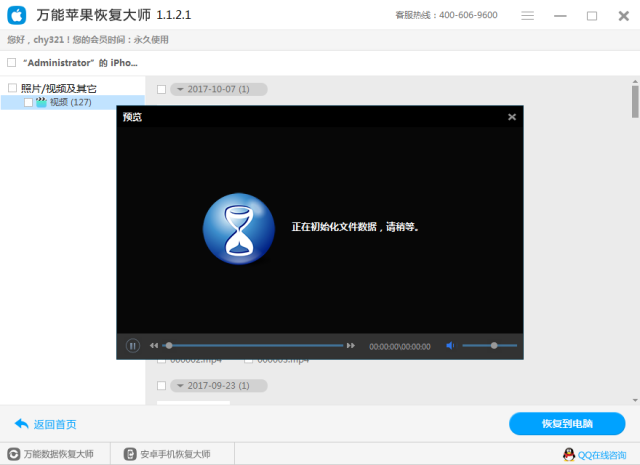640x465 pixels.
Task: Click the back arrow icon beside 返回首页
Action: pos(21,424)
